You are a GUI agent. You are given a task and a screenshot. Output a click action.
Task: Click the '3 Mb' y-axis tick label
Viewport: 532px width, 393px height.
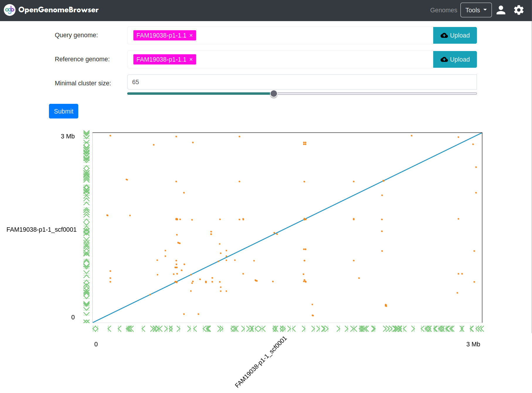pos(68,136)
